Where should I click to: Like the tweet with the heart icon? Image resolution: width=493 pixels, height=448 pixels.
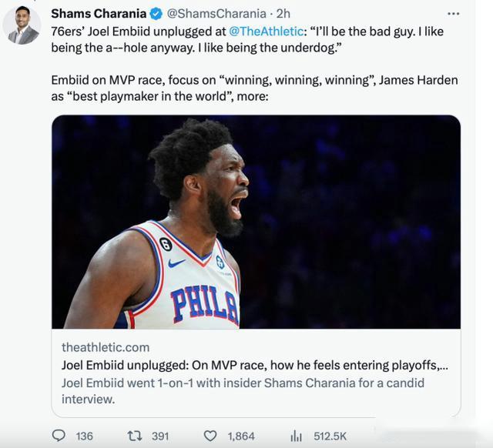210,436
